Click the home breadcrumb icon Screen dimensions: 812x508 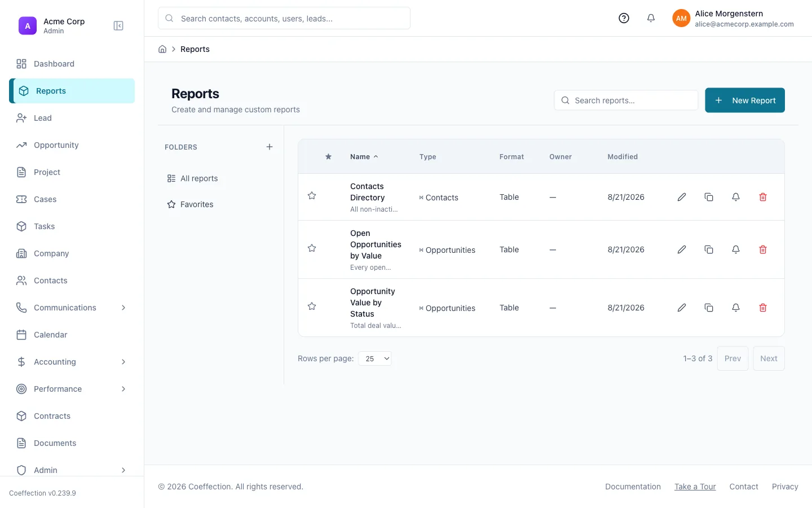coord(162,49)
